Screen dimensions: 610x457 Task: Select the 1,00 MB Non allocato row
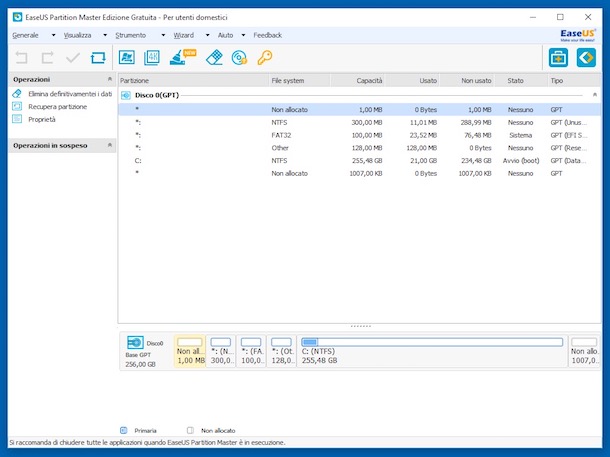pos(359,110)
